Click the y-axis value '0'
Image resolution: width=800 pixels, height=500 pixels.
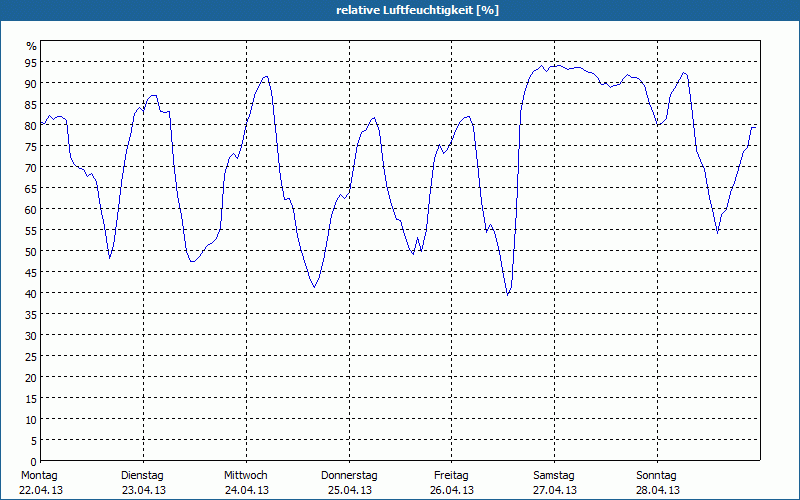(34, 462)
